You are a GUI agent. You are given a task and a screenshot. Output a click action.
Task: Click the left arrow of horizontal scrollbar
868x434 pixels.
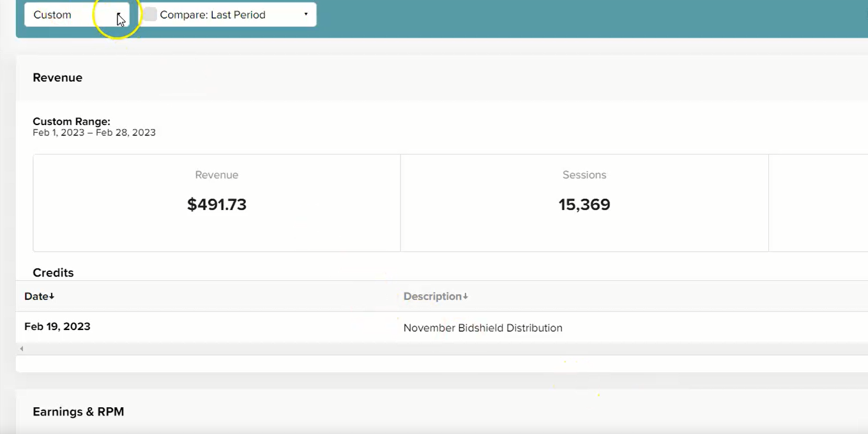(22, 348)
